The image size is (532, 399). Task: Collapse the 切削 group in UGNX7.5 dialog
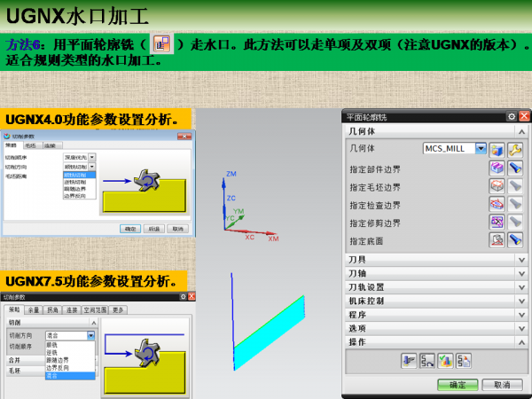(x=94, y=323)
